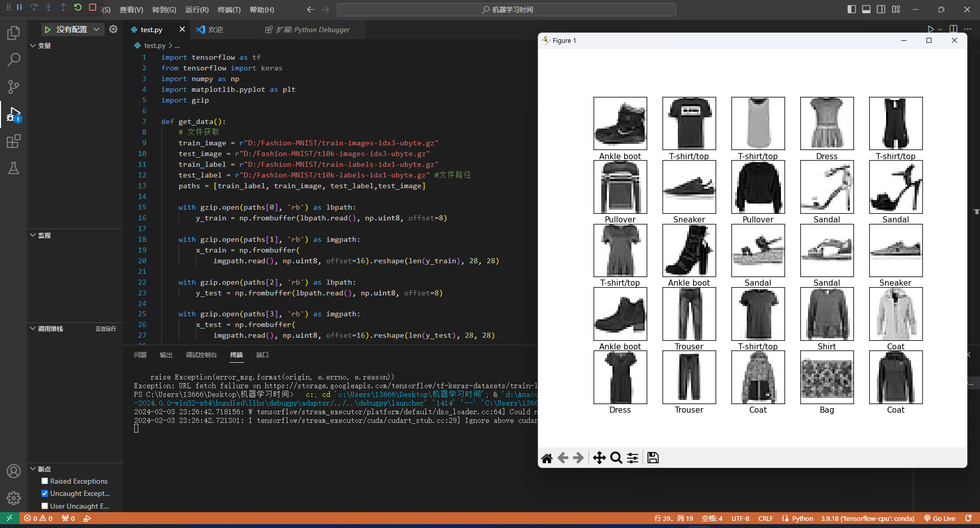This screenshot has width=980, height=528.
Task: Reset the Figure 1 view with Home
Action: coord(547,458)
